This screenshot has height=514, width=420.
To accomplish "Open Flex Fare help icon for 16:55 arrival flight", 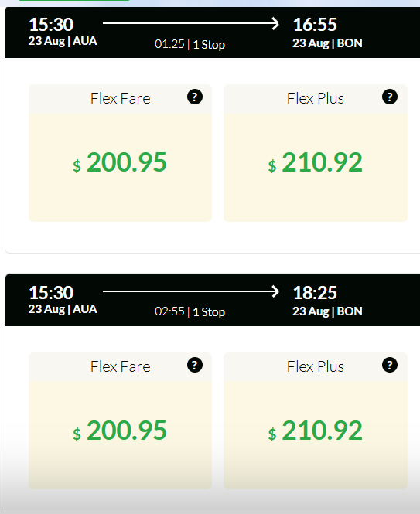I will pyautogui.click(x=195, y=97).
